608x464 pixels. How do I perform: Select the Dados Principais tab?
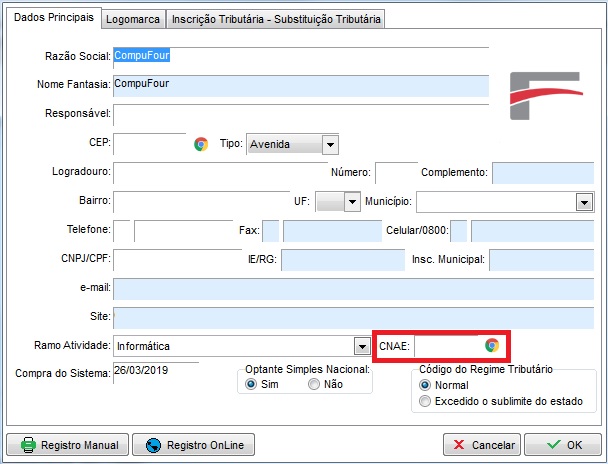click(55, 18)
